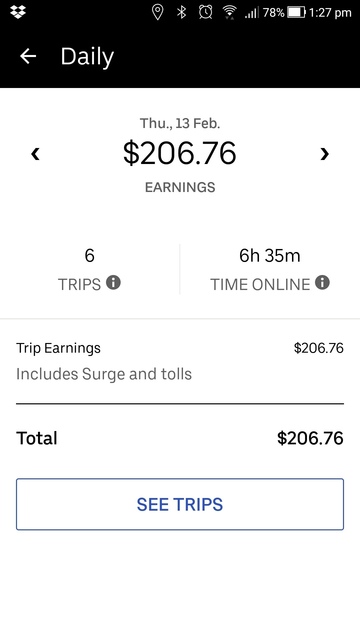360x640 pixels.
Task: Tap the 6 trips count
Action: [89, 256]
